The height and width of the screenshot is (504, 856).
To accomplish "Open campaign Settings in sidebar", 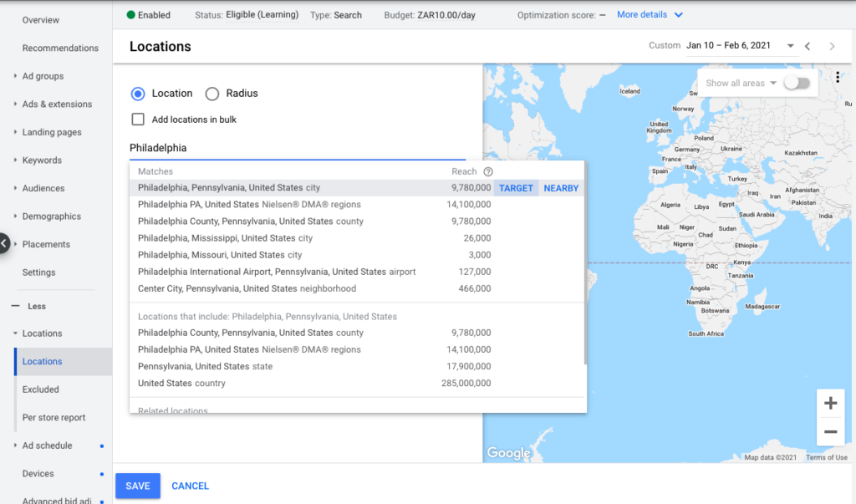I will (x=38, y=272).
